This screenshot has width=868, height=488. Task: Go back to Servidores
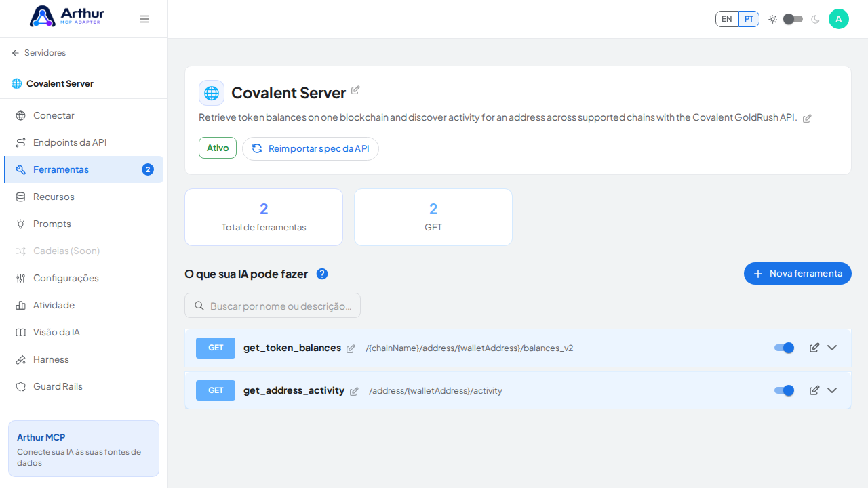39,53
